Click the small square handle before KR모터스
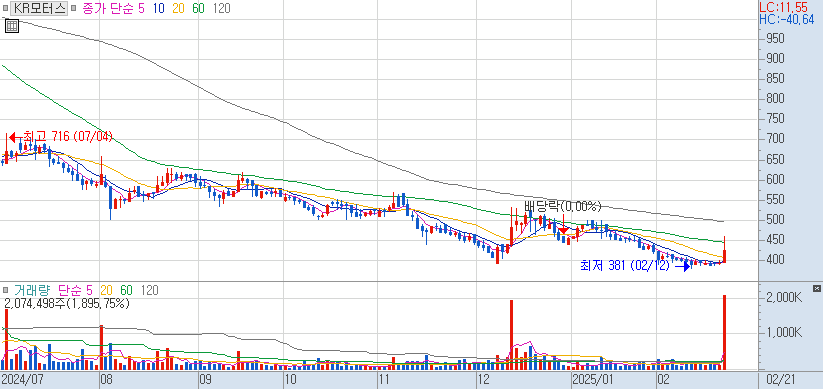823x389 pixels. pos(5,8)
